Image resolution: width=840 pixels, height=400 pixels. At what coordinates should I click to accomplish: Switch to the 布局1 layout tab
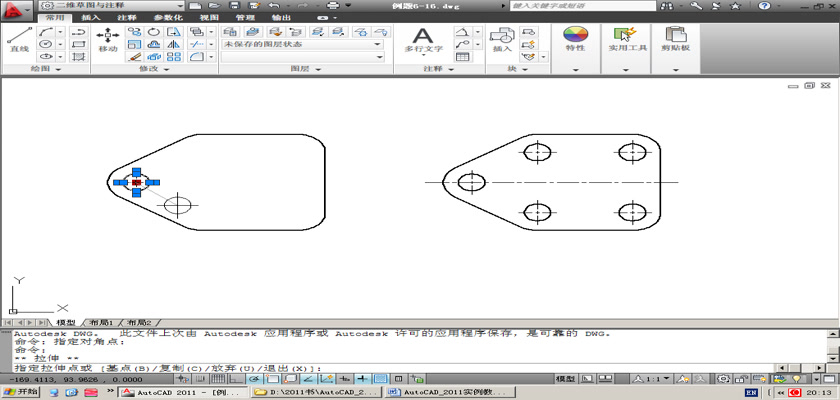(103, 323)
